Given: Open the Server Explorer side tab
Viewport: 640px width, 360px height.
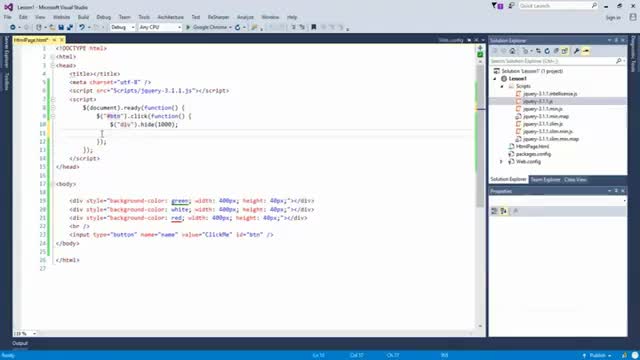Looking at the screenshot, I should click(x=6, y=52).
